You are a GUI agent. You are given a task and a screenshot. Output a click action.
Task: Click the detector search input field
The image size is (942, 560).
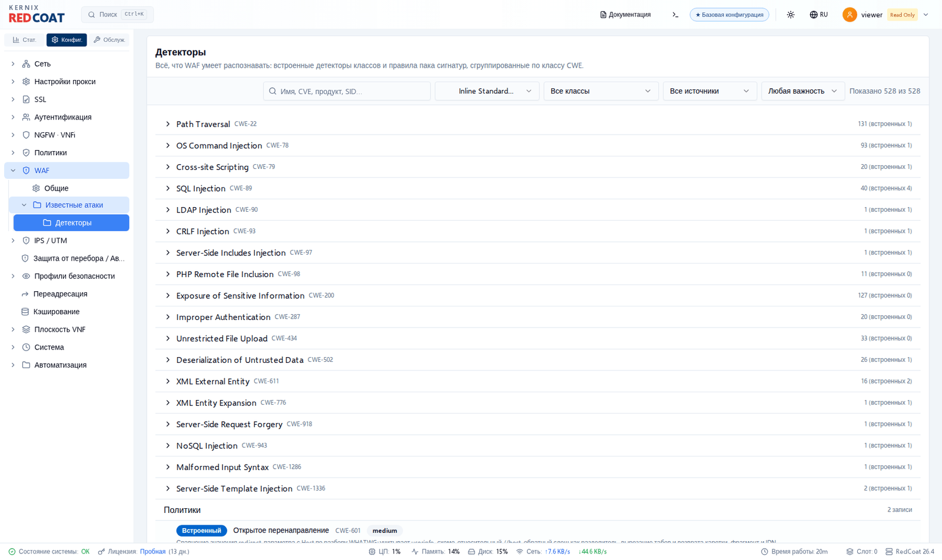[347, 91]
